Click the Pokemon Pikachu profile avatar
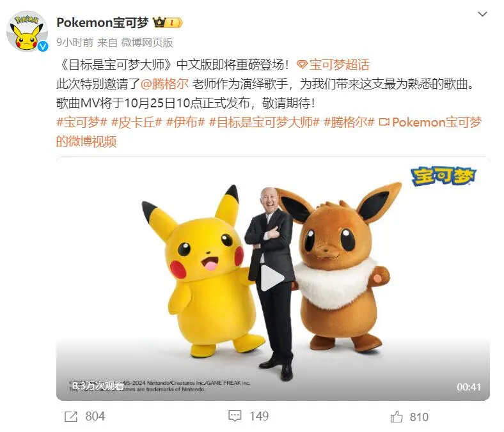The image size is (504, 432). coord(27,31)
